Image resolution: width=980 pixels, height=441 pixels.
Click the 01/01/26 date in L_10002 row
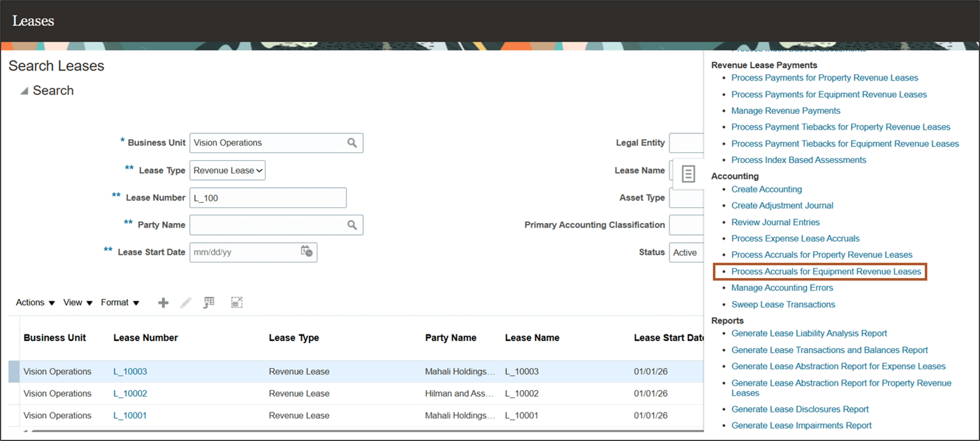point(650,393)
